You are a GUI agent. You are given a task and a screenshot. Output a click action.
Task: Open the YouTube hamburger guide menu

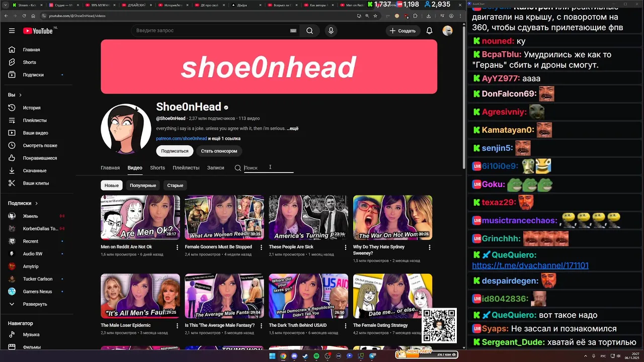coord(12,31)
